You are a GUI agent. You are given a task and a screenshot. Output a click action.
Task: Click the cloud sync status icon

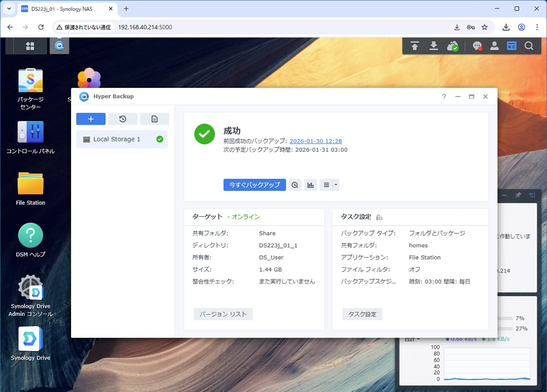453,46
